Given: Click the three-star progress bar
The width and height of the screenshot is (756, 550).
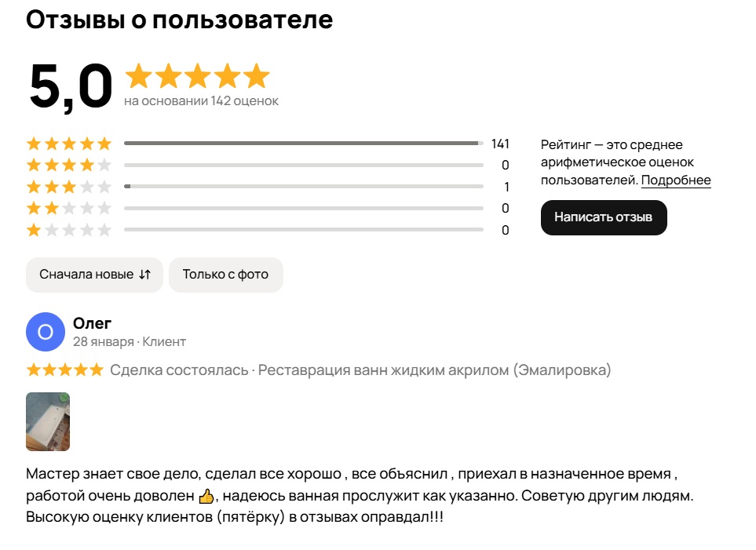Looking at the screenshot, I should pos(303,187).
